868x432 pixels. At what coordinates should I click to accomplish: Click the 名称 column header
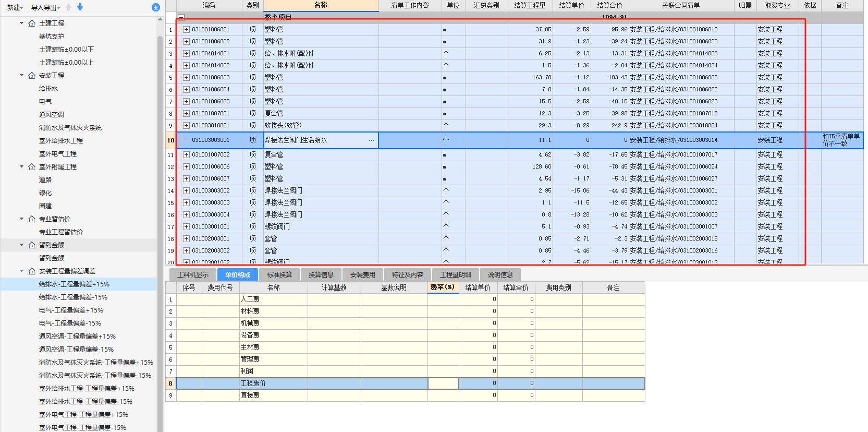[321, 5]
